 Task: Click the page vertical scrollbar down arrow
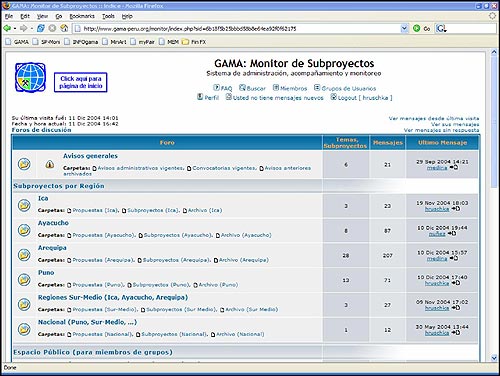pos(494,358)
